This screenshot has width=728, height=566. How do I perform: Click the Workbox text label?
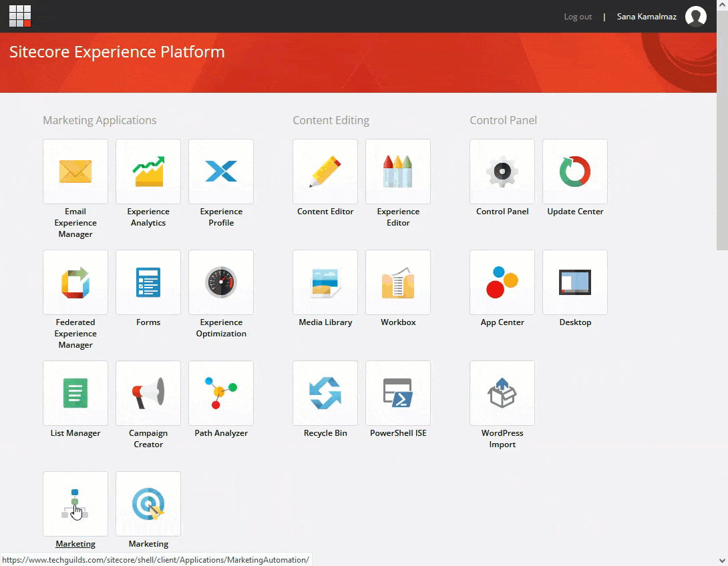click(398, 322)
